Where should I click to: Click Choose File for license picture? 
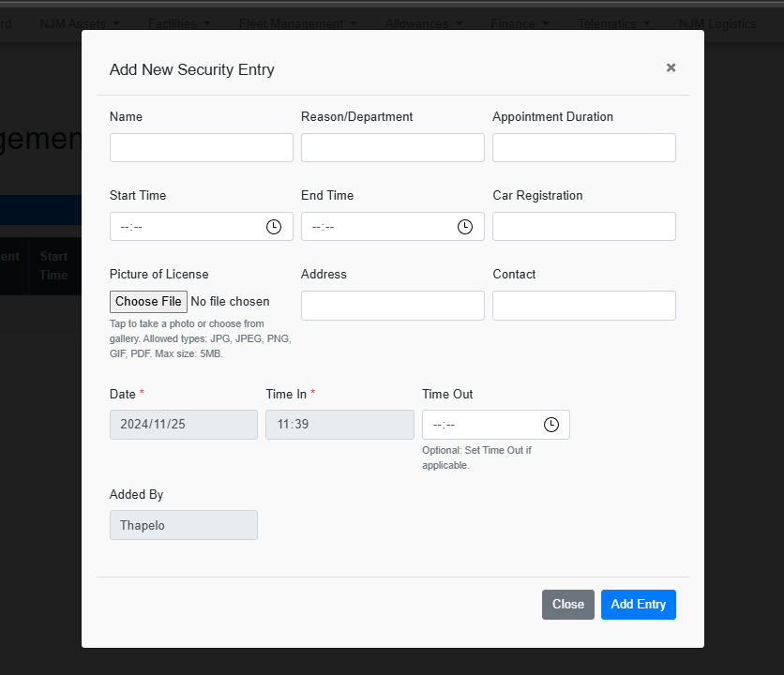(x=148, y=302)
